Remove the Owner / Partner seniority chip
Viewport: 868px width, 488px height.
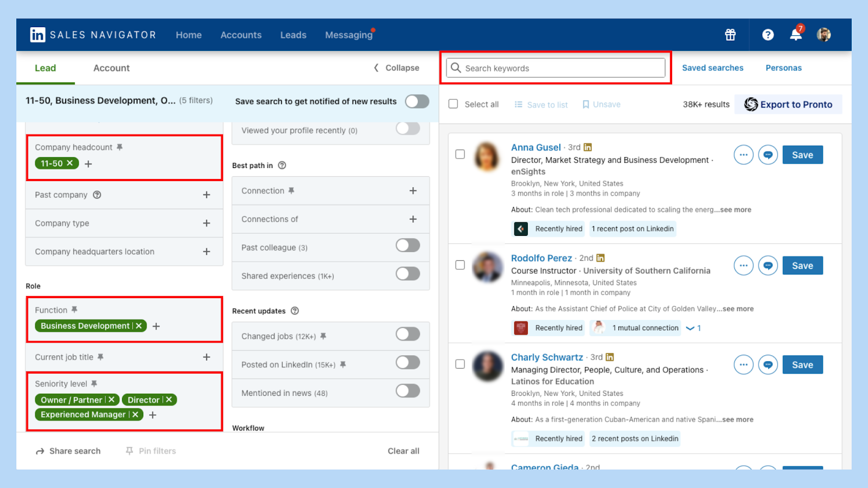tap(111, 400)
